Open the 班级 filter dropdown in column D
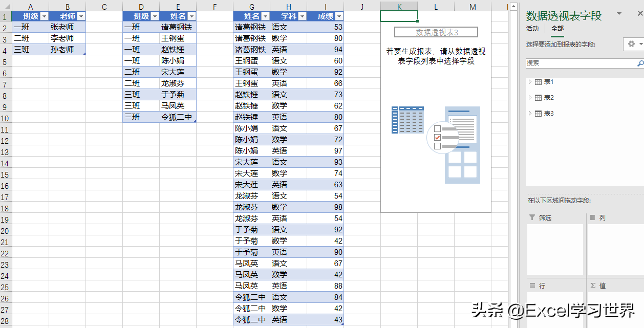The image size is (644, 328). coord(155,16)
